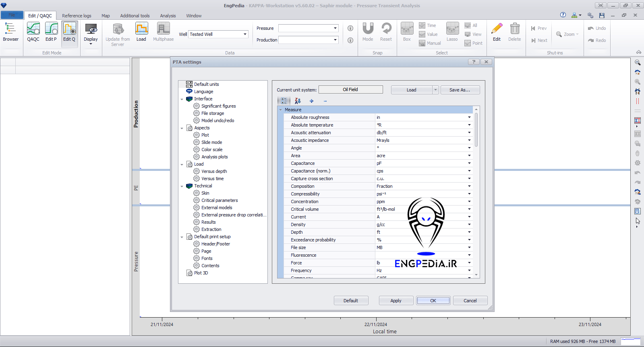Switch to the Reference logs tab
Image resolution: width=644 pixels, height=347 pixels.
click(x=77, y=16)
